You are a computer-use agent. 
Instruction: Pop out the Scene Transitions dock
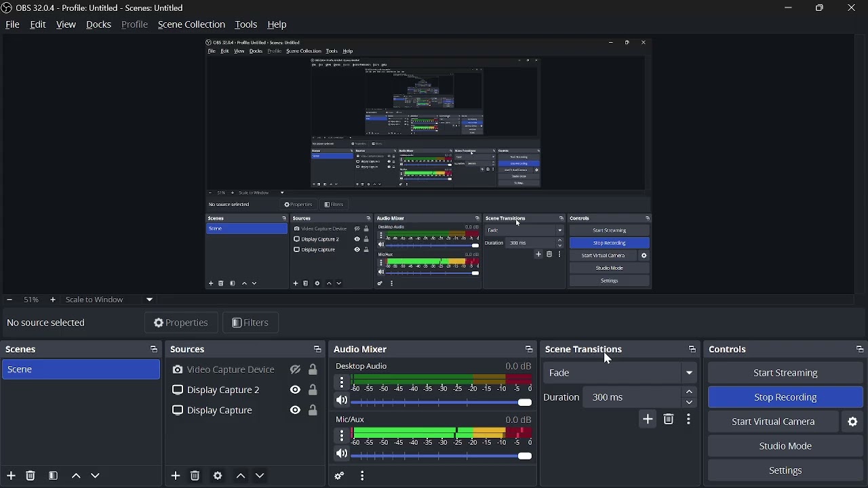coord(692,350)
